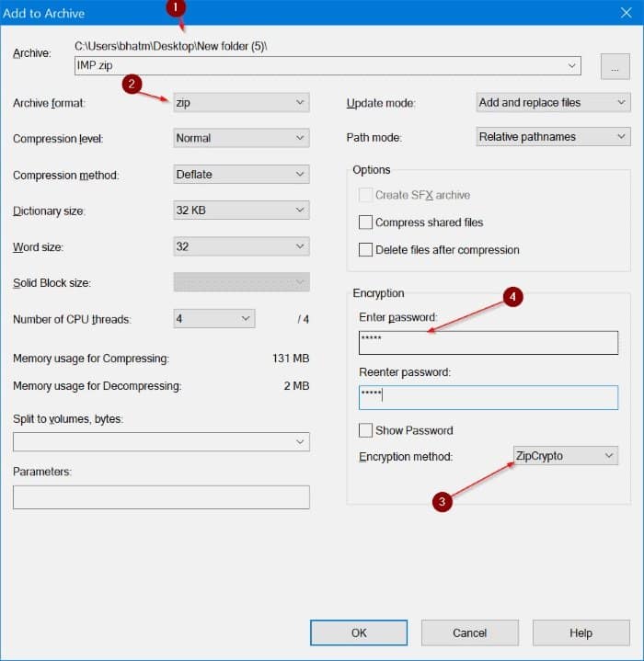The height and width of the screenshot is (661, 644).
Task: Click the Reenter password field
Action: pos(489,397)
